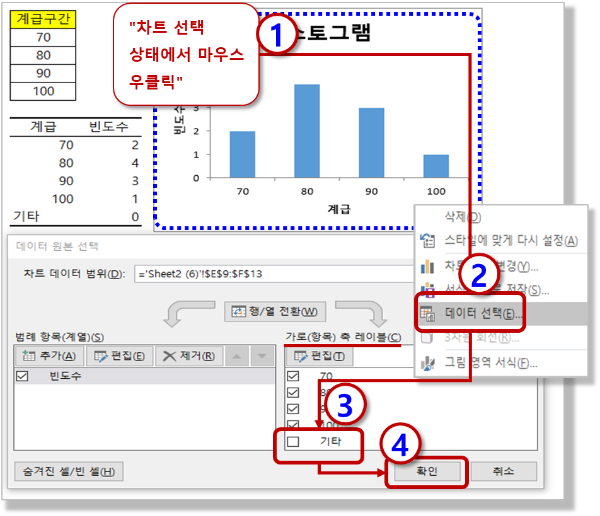Select the 90 bar in the histogram
The image size is (600, 516).
tap(372, 143)
